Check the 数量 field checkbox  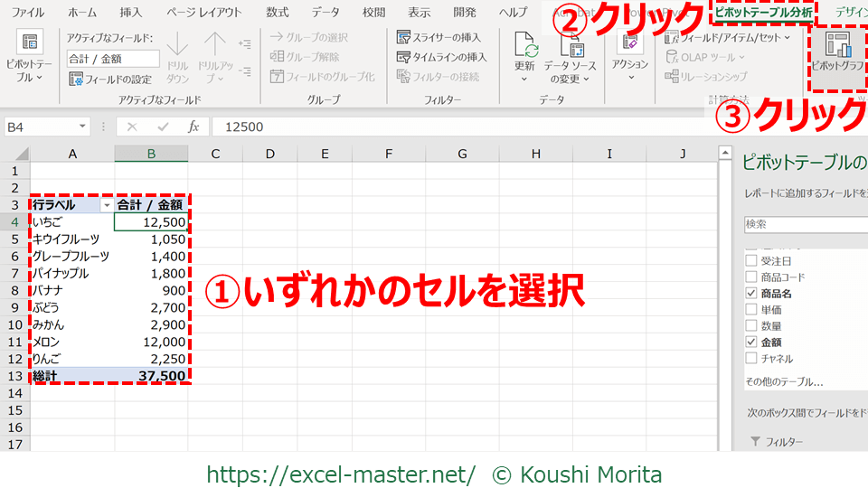click(750, 326)
